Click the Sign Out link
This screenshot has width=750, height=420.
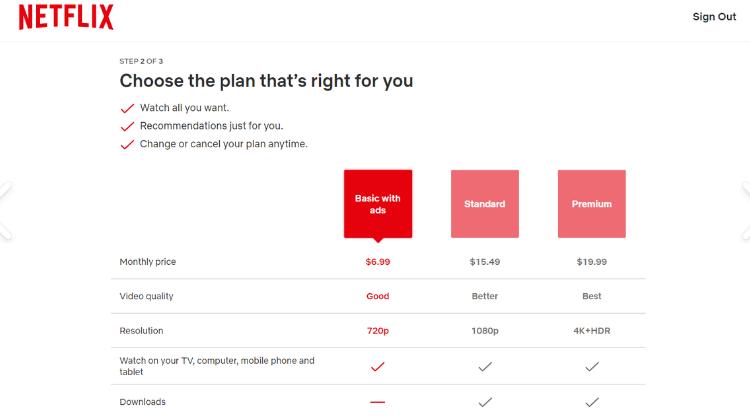coord(714,17)
